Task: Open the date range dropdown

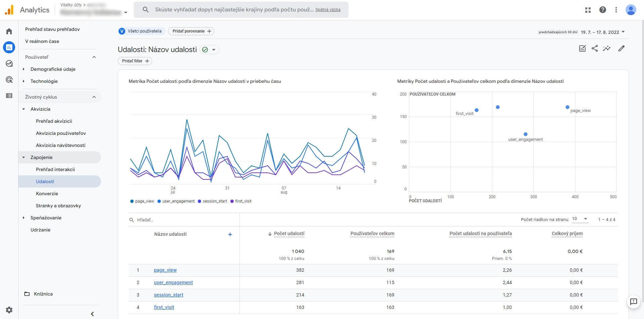Action: point(623,32)
